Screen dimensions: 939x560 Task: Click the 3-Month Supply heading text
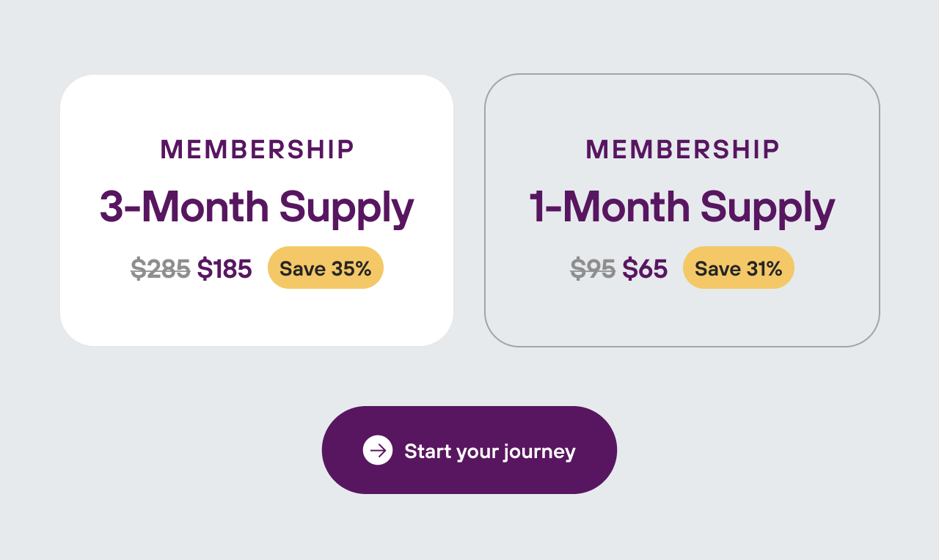click(257, 207)
